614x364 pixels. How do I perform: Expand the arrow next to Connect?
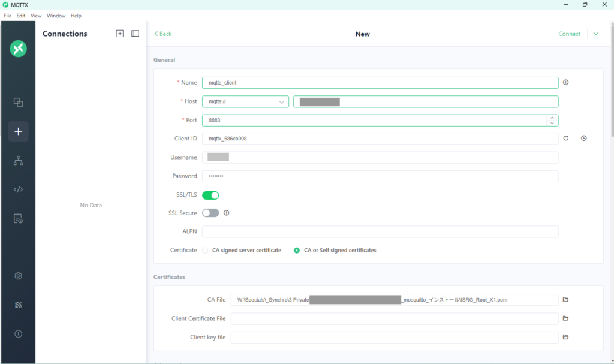point(595,34)
